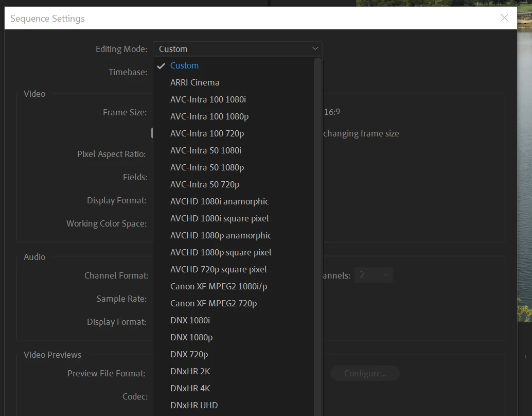The image size is (532, 416).
Task: Select AVC-Intra 50 1080p option
Action: [234, 167]
